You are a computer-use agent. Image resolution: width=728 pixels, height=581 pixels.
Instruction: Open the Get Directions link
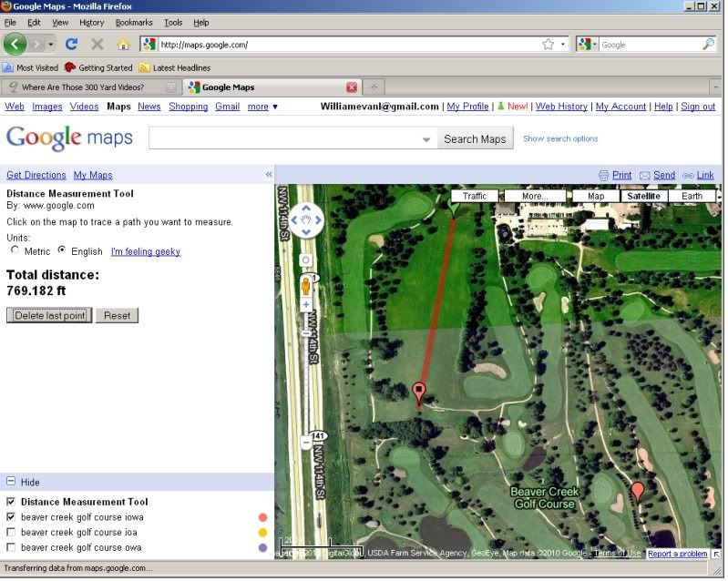click(x=36, y=175)
